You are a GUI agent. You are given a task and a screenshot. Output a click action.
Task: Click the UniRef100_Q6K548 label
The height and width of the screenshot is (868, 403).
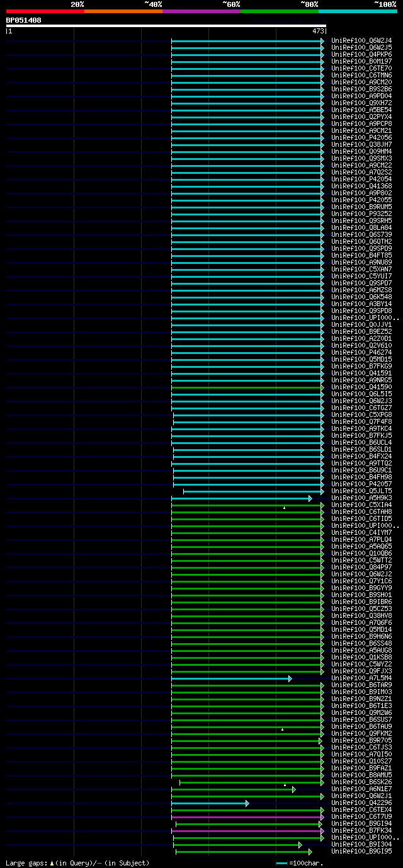361,297
